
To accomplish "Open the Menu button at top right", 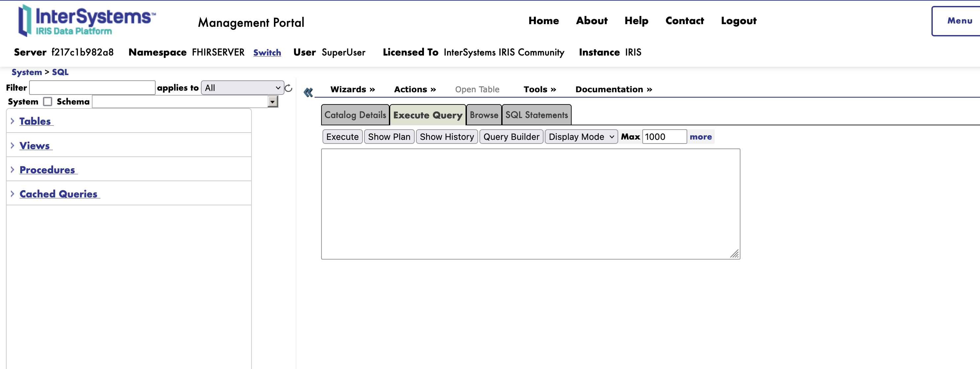I will 959,21.
